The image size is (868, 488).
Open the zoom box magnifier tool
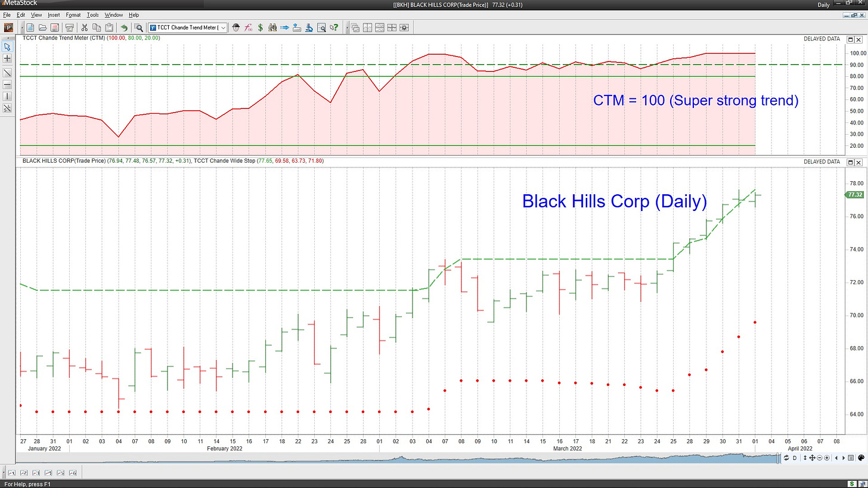coord(138,27)
